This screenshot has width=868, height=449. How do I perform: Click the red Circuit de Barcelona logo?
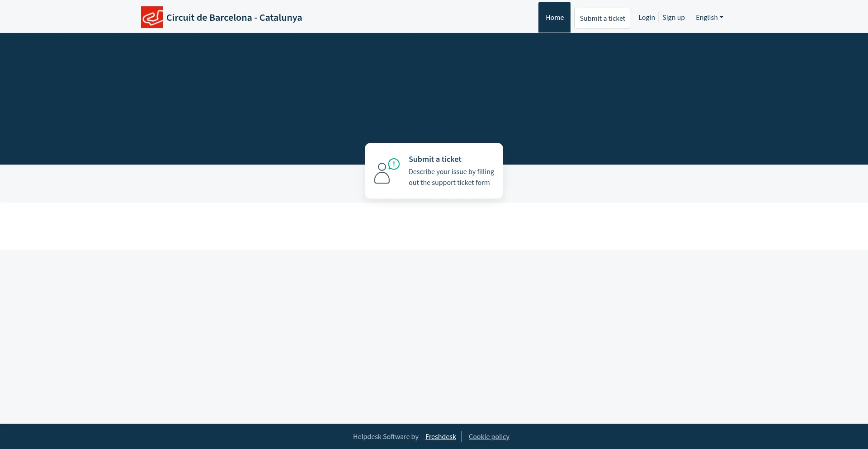(151, 17)
